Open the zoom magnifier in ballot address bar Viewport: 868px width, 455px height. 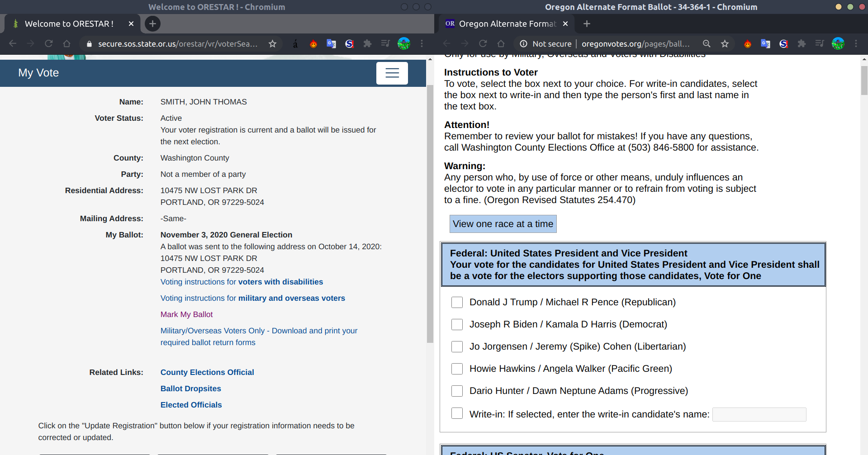(x=707, y=43)
